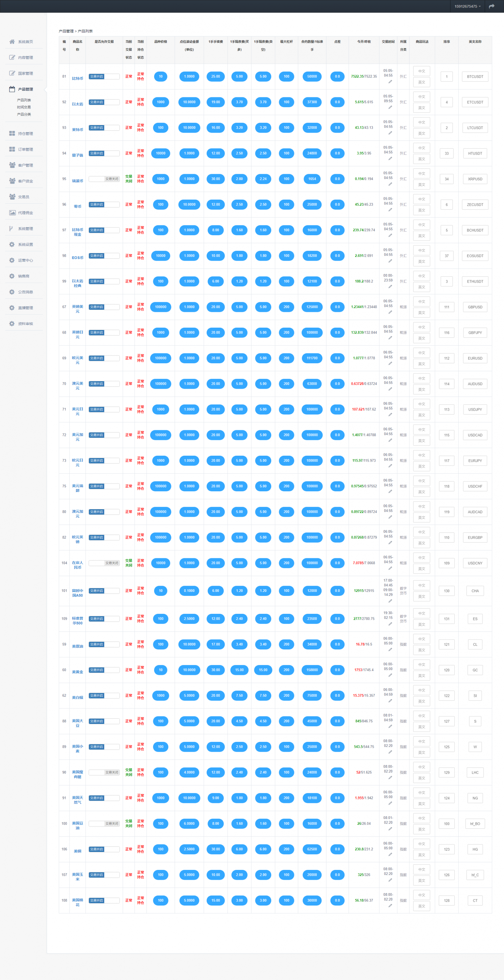Toggle trading switch for 比特币 row 81
This screenshot has height=980, width=504.
pos(104,76)
